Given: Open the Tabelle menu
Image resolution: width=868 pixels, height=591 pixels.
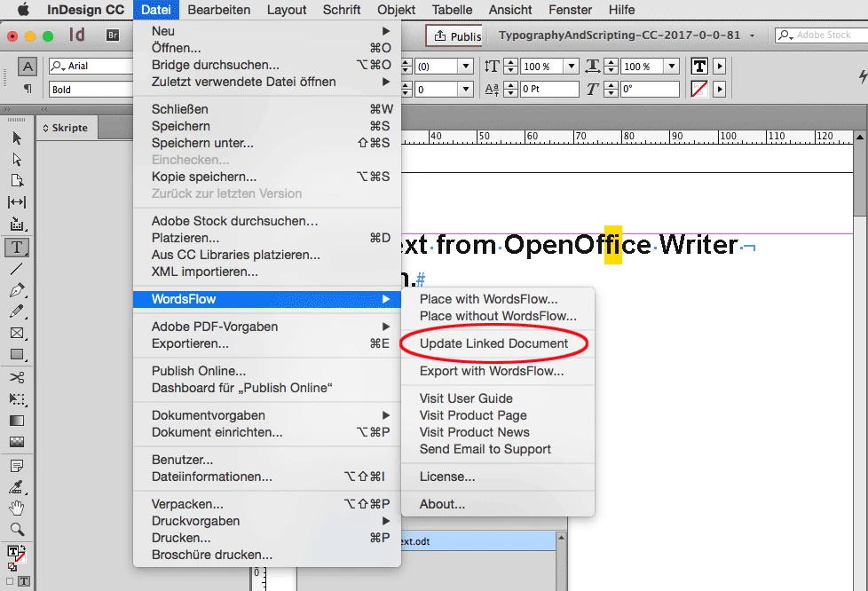Looking at the screenshot, I should click(452, 10).
